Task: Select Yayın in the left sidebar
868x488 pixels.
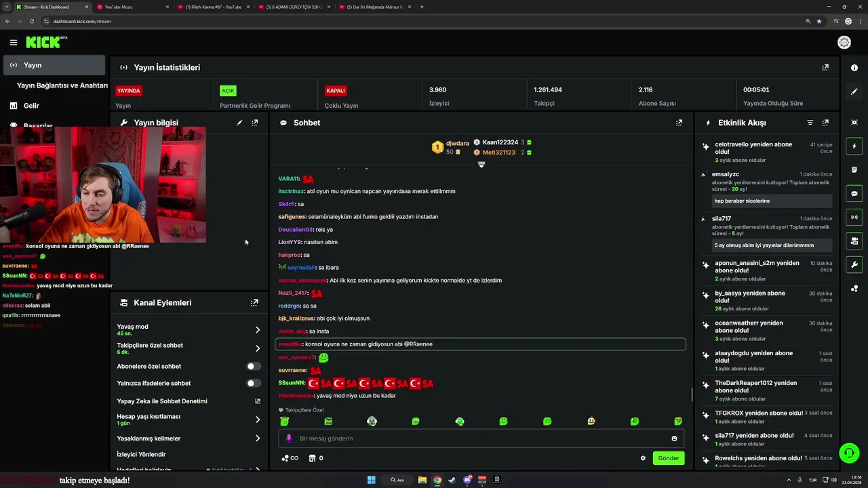Action: [54, 65]
